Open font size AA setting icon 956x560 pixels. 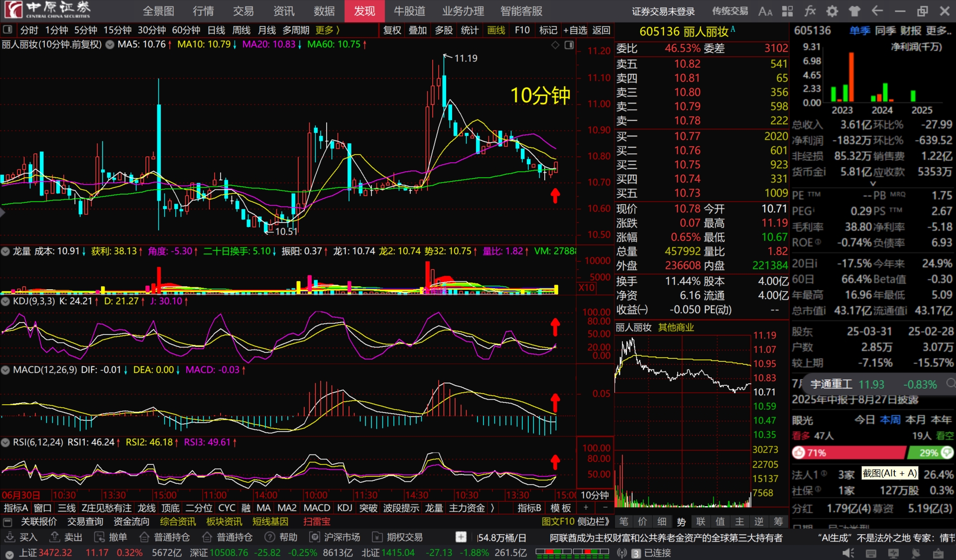coord(765,11)
